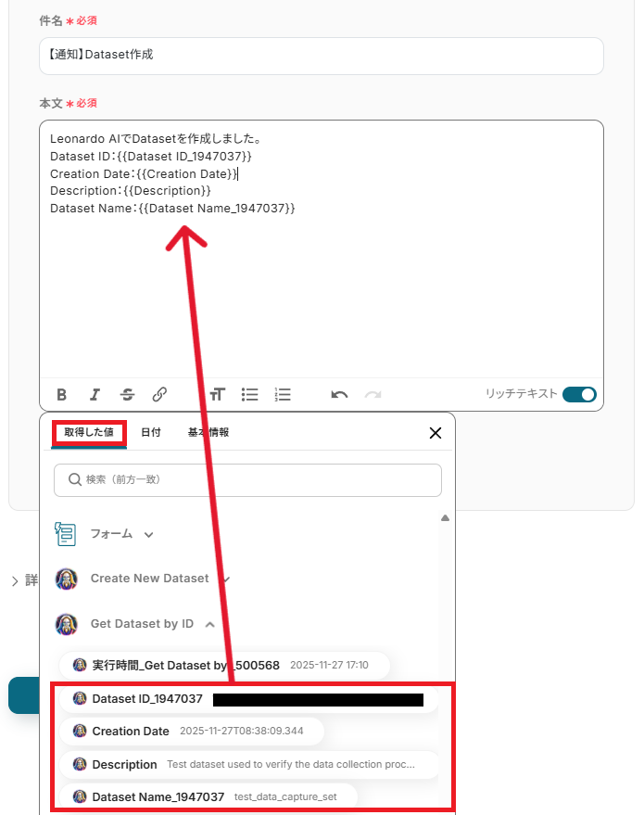Close the value picker panel

point(436,433)
